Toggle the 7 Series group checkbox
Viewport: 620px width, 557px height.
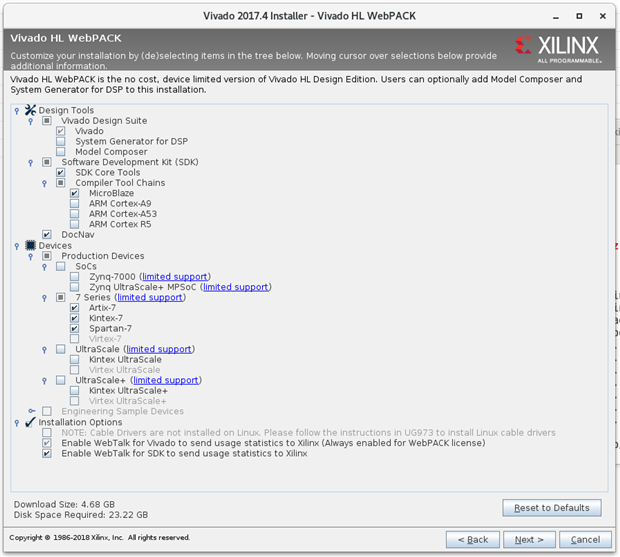tap(60, 297)
